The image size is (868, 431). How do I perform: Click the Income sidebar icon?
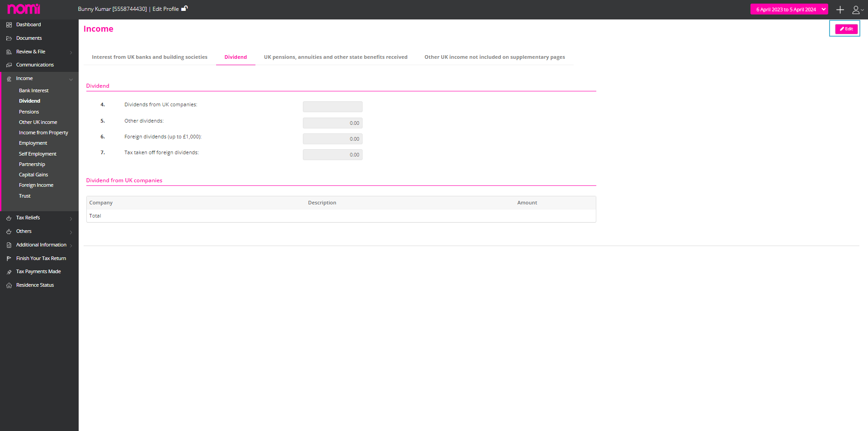[9, 79]
